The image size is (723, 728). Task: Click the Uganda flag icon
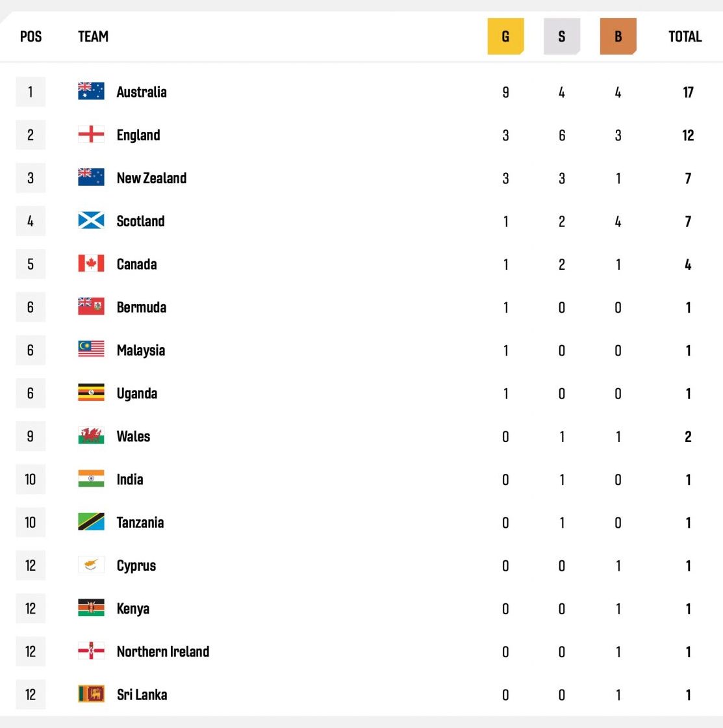pyautogui.click(x=91, y=393)
